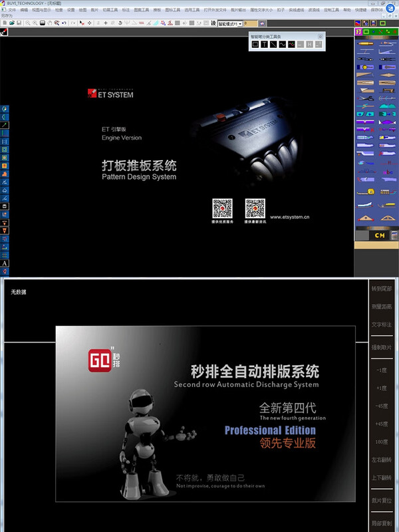
Task: Click the 局部复制 button
Action: tap(381, 523)
